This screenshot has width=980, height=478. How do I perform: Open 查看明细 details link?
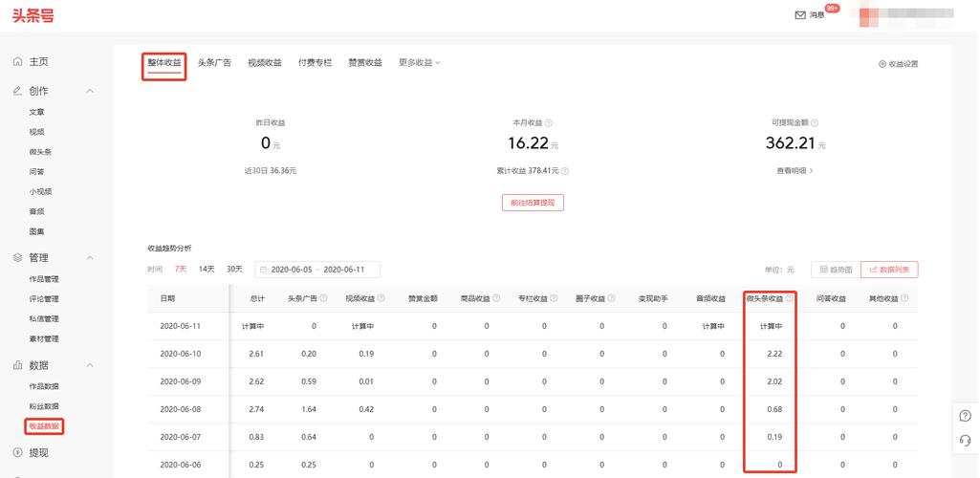(795, 170)
